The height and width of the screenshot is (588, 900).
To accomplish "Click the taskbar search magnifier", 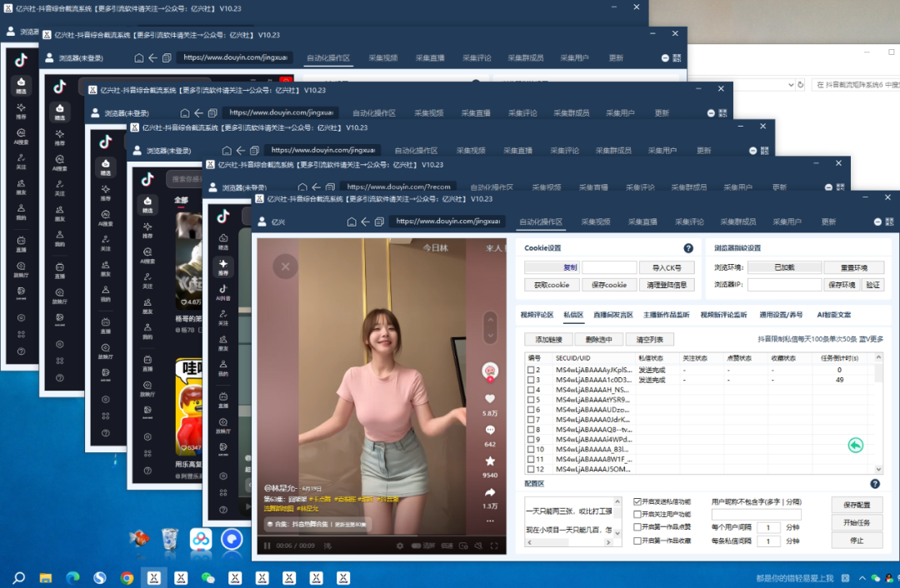I will tap(19, 578).
